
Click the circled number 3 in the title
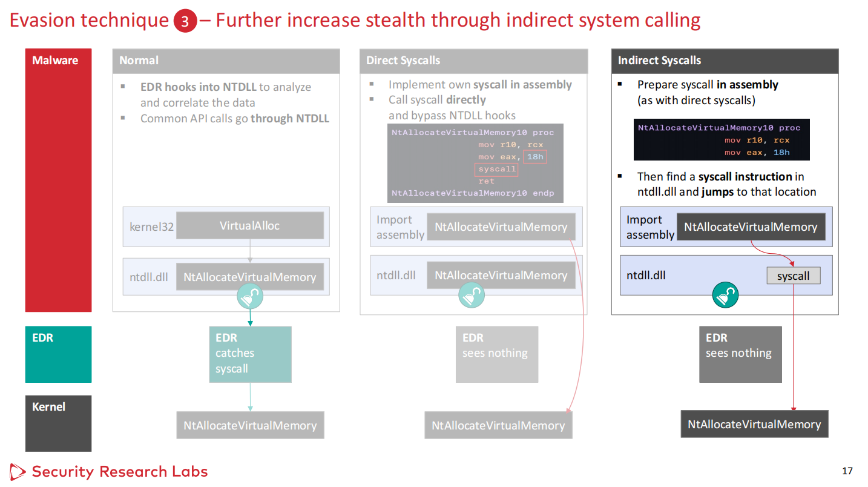click(185, 22)
